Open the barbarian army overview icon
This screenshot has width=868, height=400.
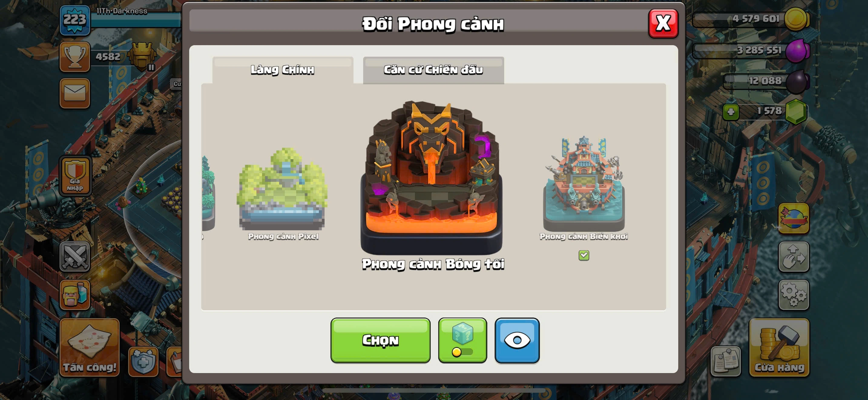coord(74,295)
